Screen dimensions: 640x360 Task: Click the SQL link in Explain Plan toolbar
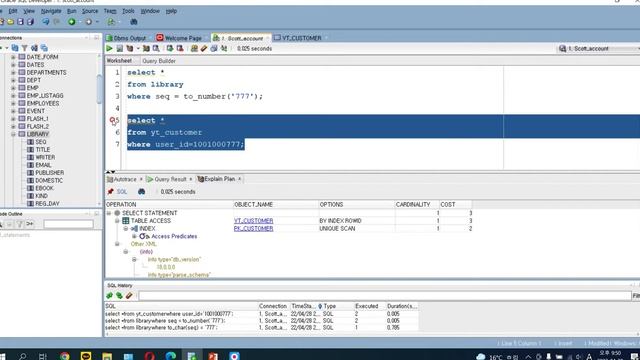(122, 191)
